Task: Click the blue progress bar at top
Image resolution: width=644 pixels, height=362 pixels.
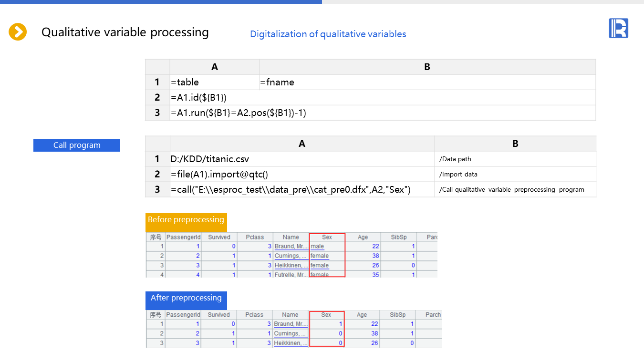Action: coord(161,2)
